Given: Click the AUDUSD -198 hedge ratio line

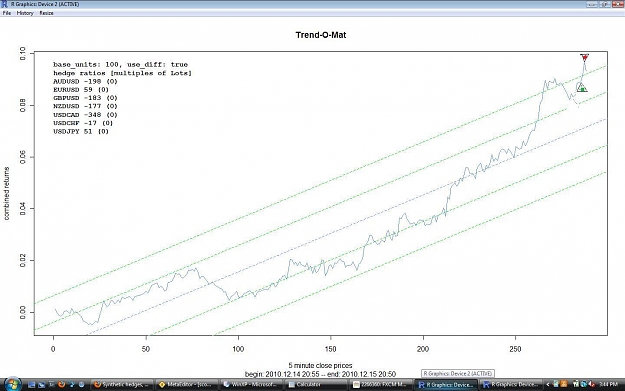Looking at the screenshot, I should [x=85, y=81].
